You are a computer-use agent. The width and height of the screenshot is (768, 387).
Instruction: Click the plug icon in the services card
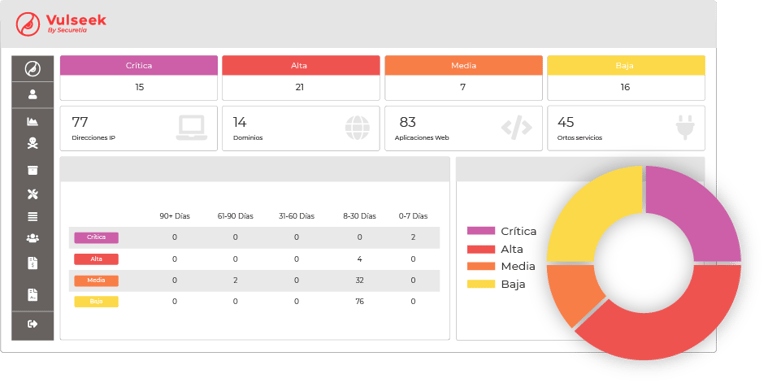coord(685,128)
